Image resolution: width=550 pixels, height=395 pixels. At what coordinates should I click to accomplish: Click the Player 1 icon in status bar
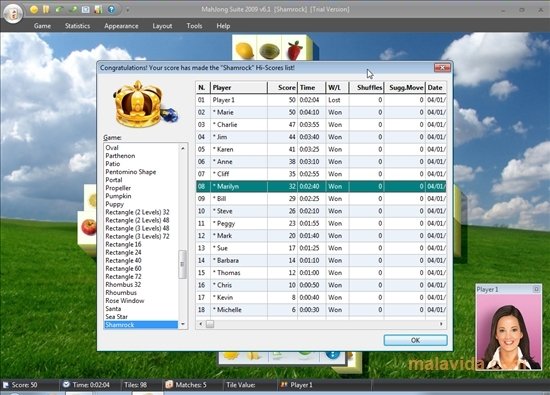pyautogui.click(x=283, y=384)
